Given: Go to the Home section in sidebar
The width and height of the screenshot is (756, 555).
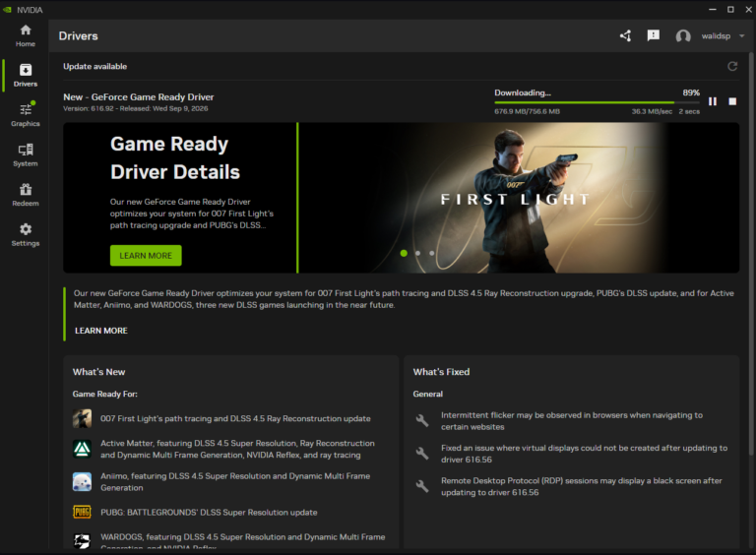Looking at the screenshot, I should coord(25,35).
